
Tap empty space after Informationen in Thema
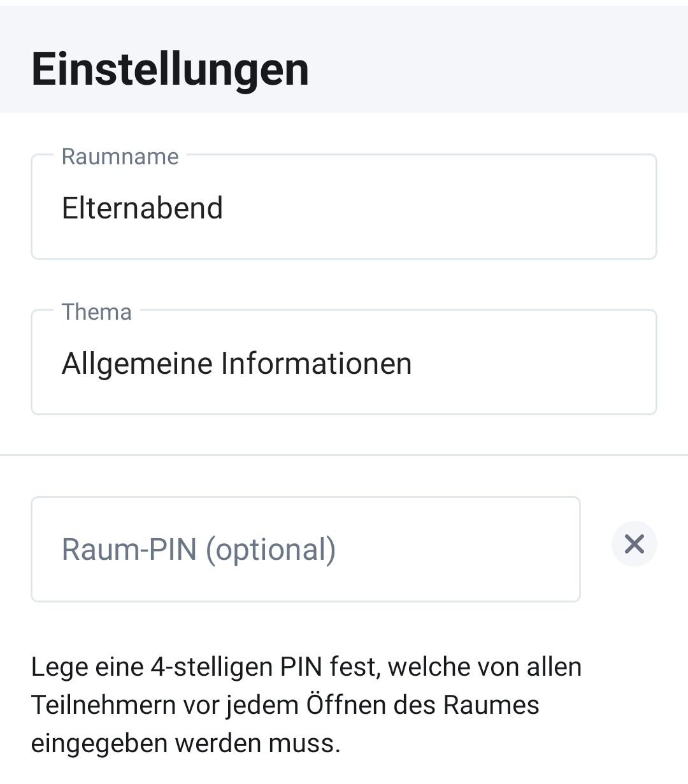(534, 364)
